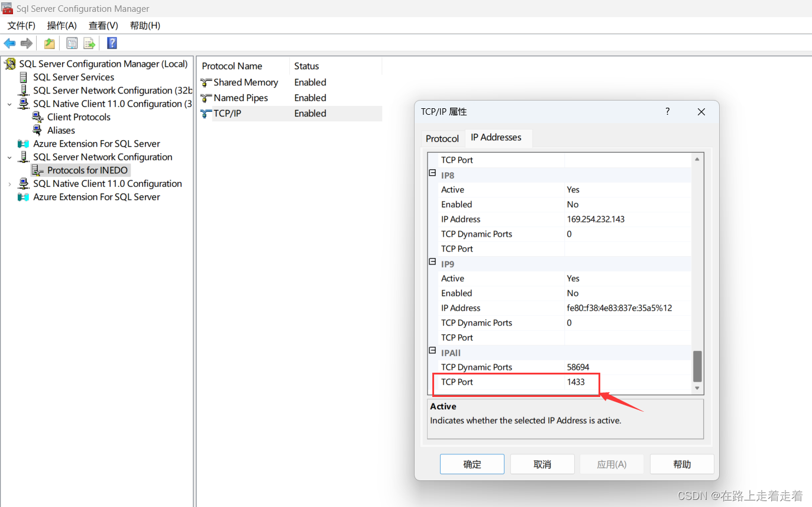
Task: Collapse the IP8 property group
Action: (x=433, y=173)
